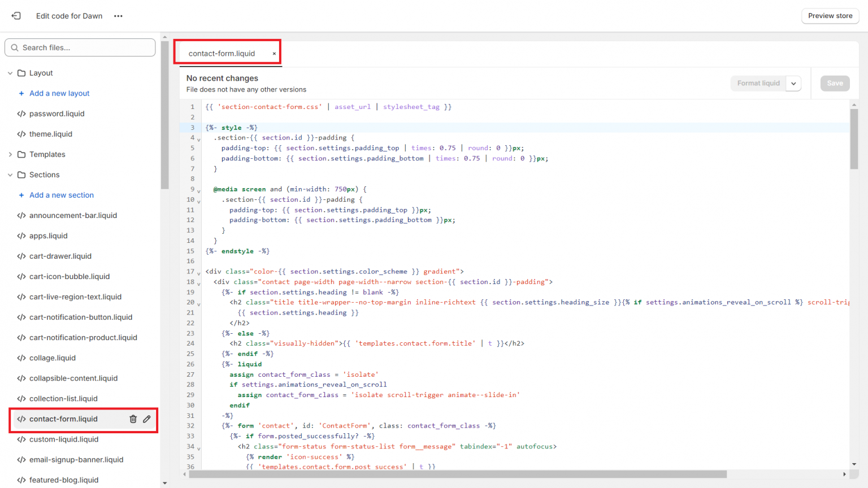Expand the Templates folder
868x488 pixels.
(10, 155)
